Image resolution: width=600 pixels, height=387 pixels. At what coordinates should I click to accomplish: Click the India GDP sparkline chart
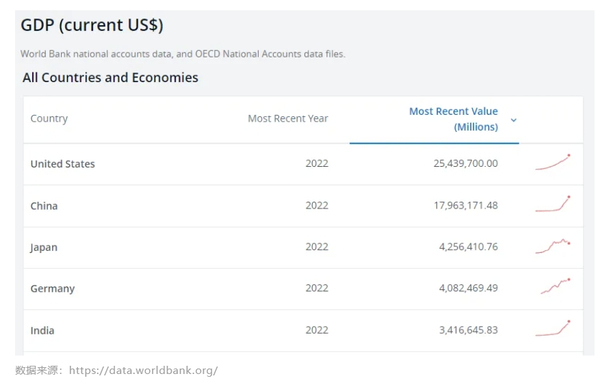coord(553,328)
